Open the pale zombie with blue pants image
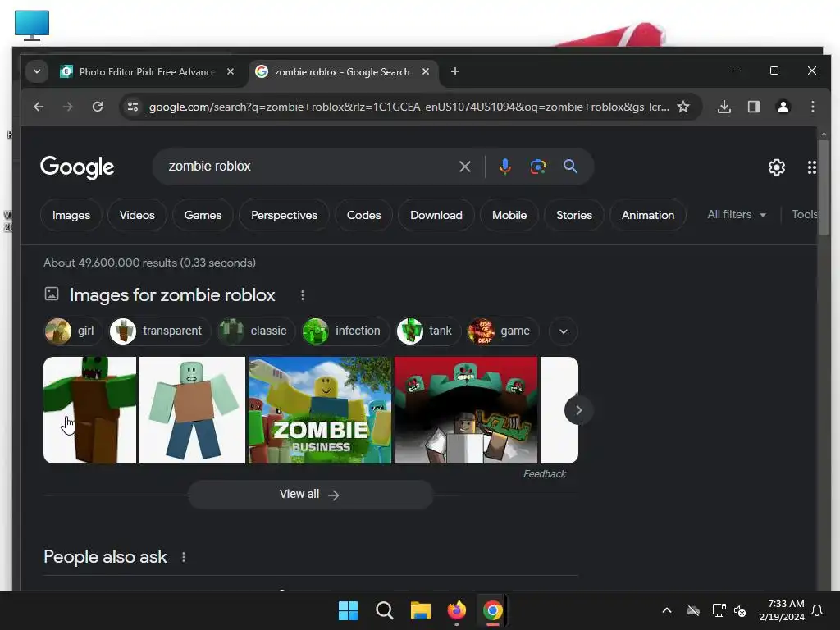This screenshot has height=630, width=840. 192,410
